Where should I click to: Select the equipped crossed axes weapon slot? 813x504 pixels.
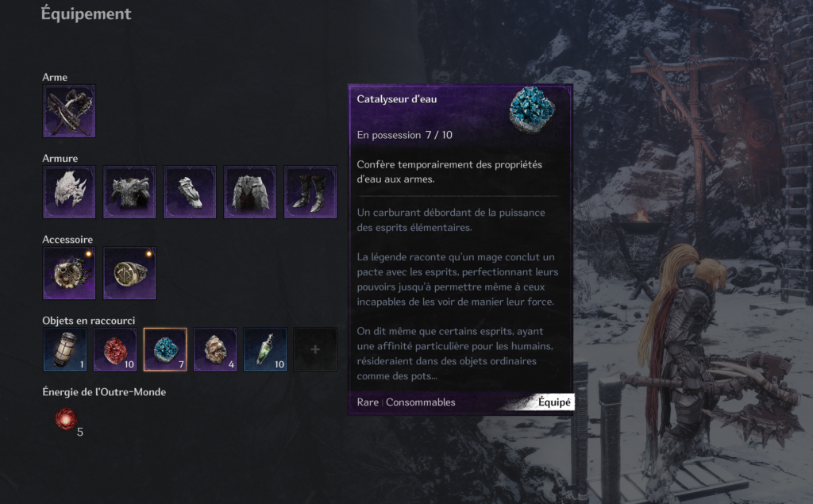click(69, 111)
